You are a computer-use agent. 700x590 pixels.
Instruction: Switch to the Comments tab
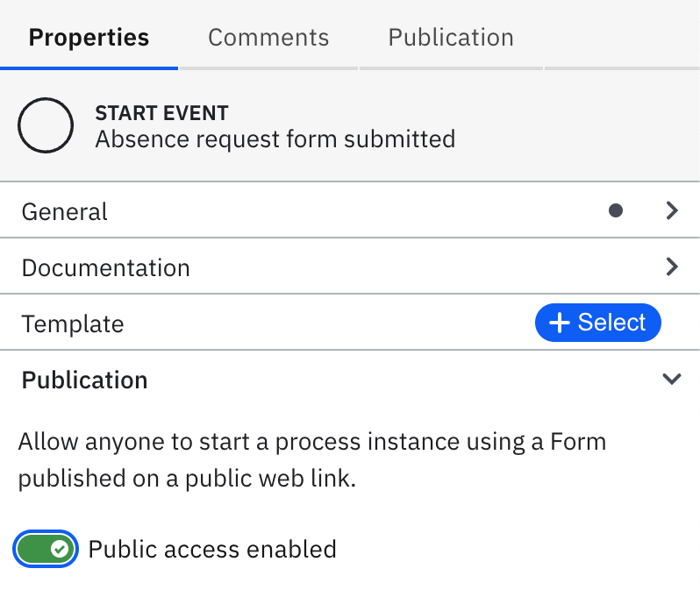coord(268,38)
